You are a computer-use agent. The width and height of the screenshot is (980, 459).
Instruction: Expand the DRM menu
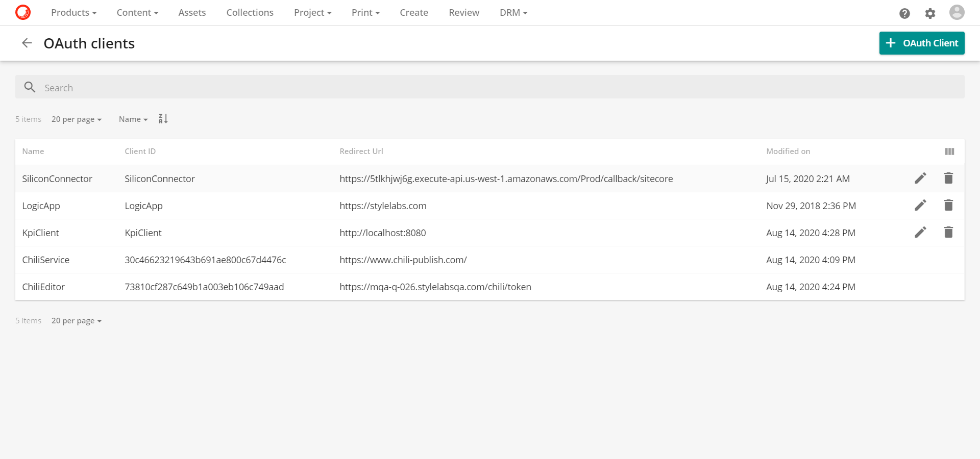[513, 12]
